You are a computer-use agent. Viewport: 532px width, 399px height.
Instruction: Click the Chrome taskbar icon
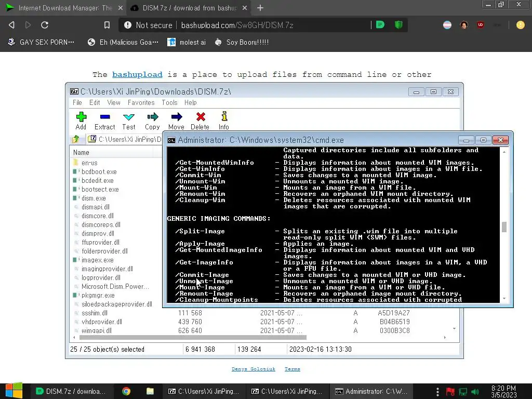(126, 391)
